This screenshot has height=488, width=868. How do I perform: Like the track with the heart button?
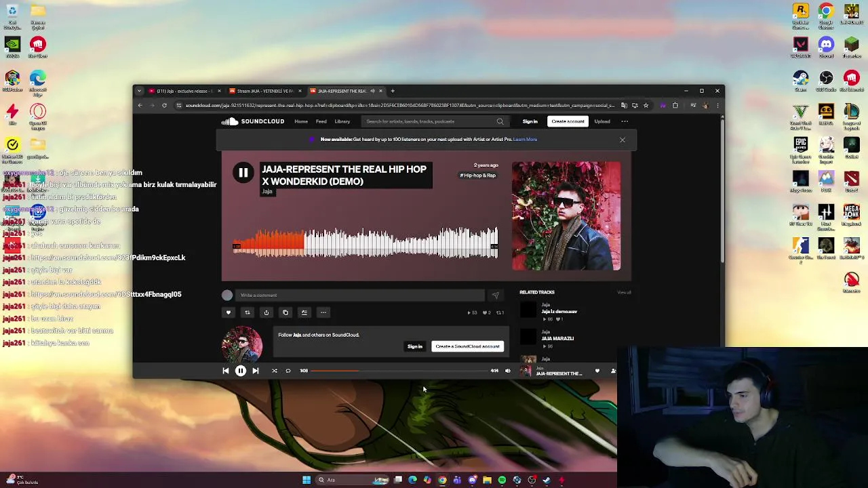228,312
